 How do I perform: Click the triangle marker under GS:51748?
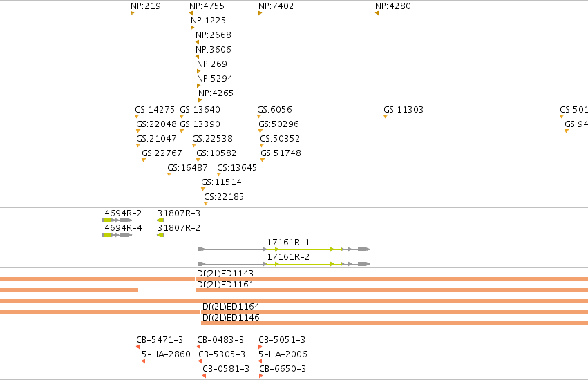click(263, 160)
